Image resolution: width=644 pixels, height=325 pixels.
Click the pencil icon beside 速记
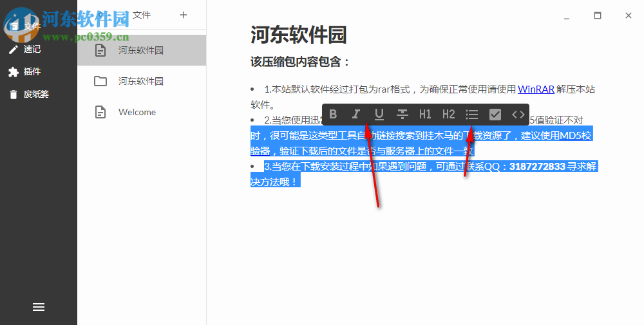coord(14,50)
